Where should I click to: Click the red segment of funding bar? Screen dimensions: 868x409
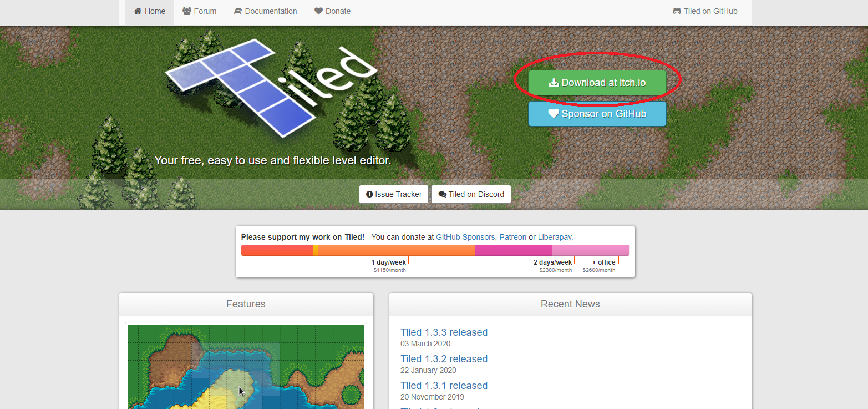point(277,250)
